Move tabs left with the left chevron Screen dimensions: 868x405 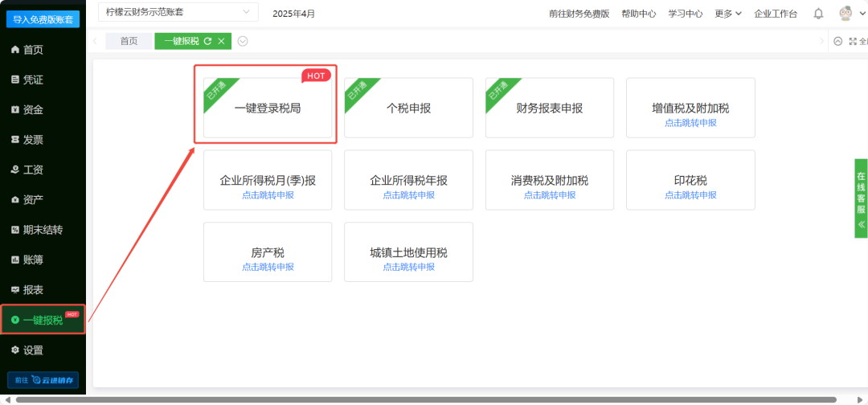pos(95,41)
